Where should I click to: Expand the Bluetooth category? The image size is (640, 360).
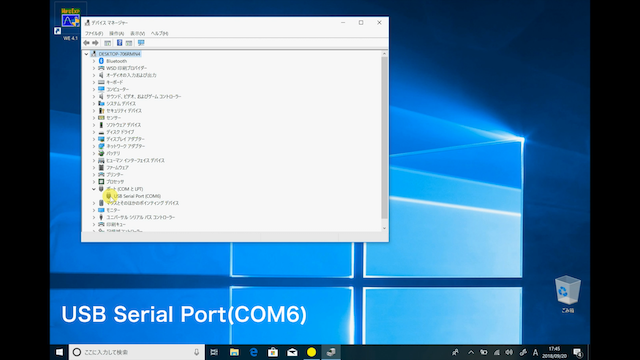[94, 61]
